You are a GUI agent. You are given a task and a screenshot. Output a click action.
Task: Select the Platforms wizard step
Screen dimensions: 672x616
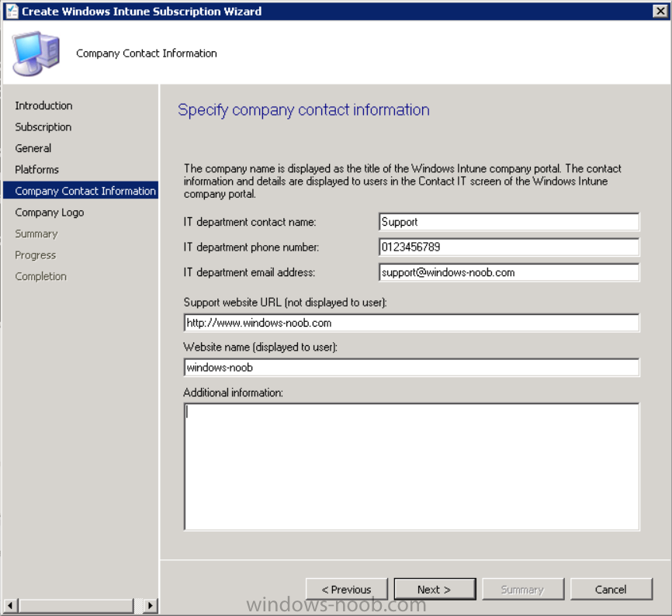36,170
